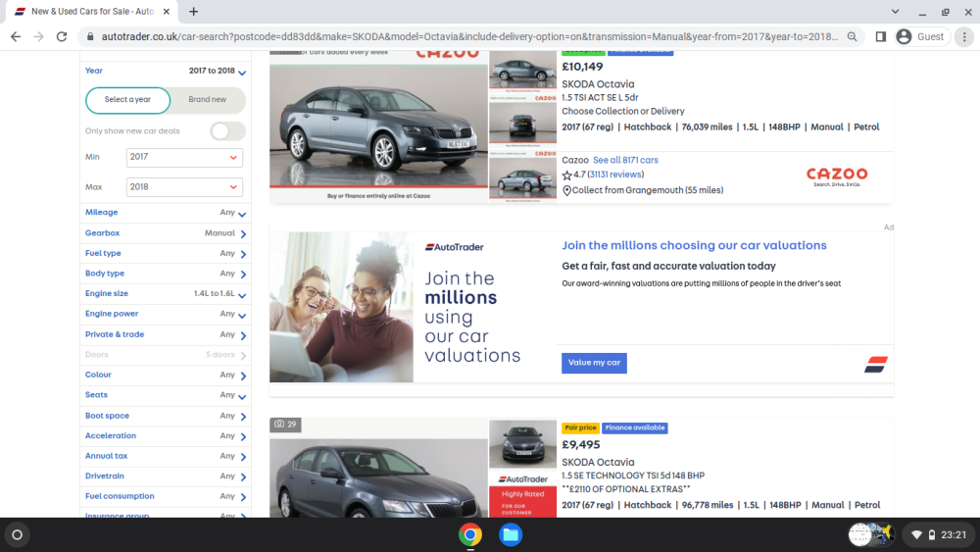
Task: Expand the Engine power filter
Action: click(x=166, y=314)
